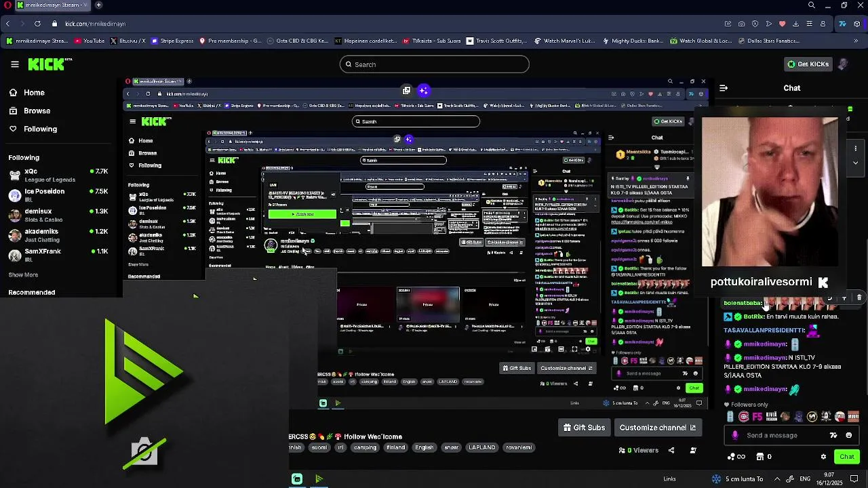Open Etusivu / X bookmark
This screenshot has width=868, height=488.
point(127,41)
